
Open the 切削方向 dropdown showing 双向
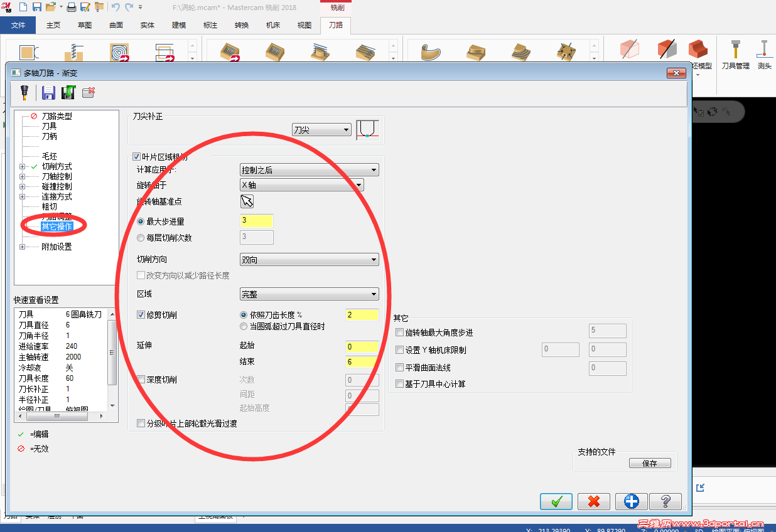tap(310, 260)
